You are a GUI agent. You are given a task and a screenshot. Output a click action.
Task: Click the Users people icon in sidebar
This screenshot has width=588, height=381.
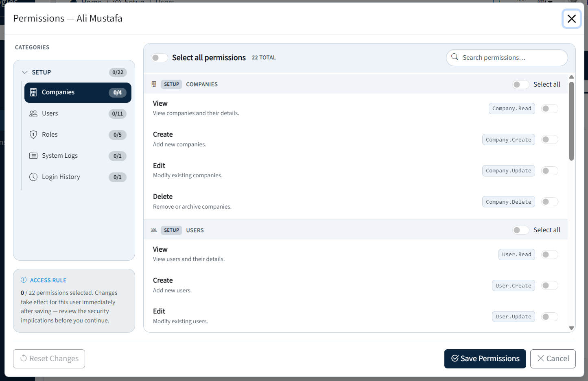pos(33,113)
